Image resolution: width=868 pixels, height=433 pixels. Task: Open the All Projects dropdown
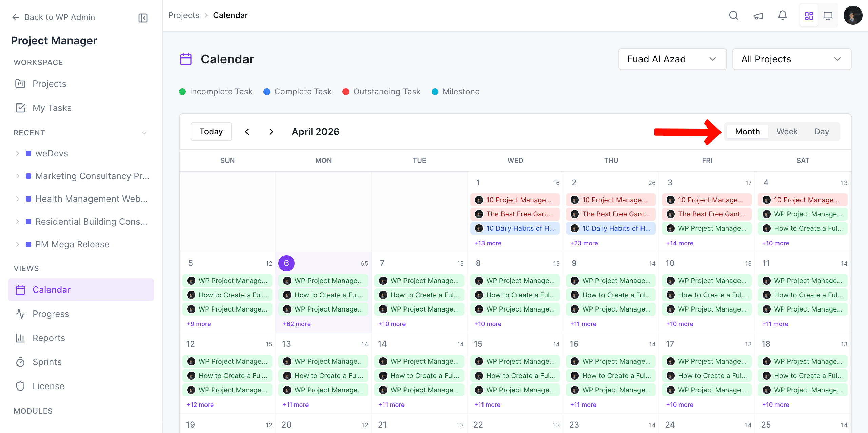792,59
